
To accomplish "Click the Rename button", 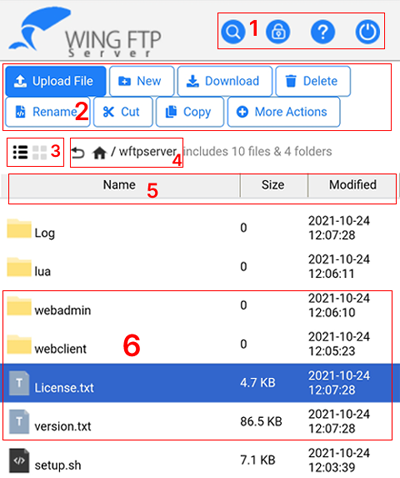I will 48,112.
